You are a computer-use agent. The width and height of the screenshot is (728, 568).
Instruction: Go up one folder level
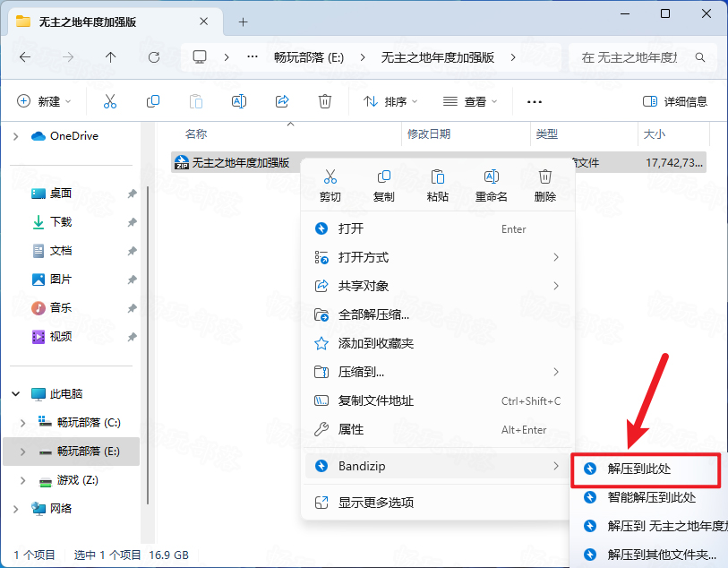tap(110, 57)
